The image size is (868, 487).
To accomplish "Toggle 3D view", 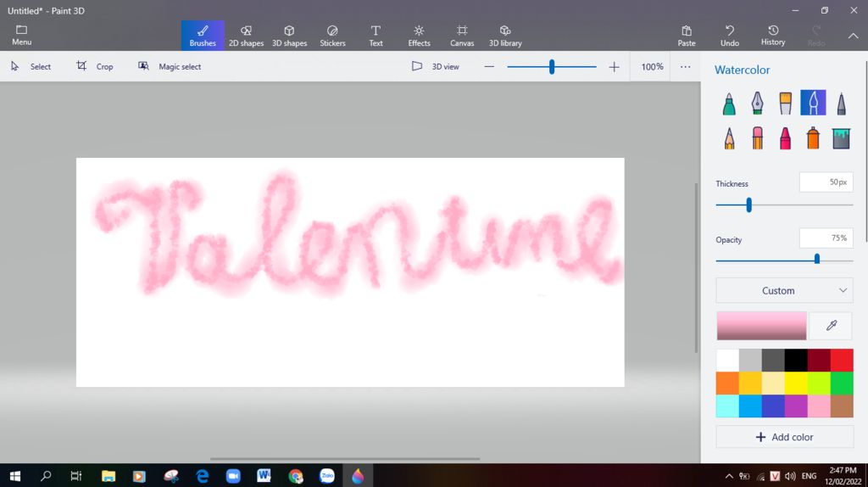I will pyautogui.click(x=436, y=66).
